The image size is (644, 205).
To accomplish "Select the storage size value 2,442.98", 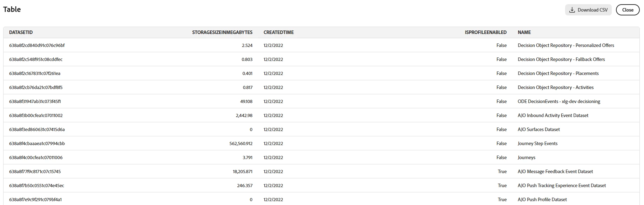I will 244,115.
